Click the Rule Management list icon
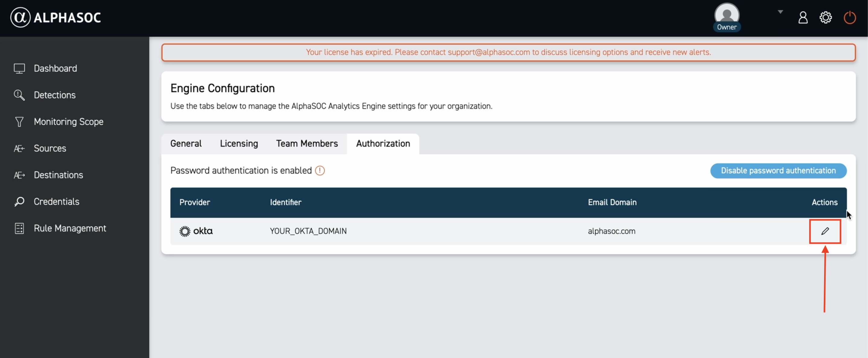The width and height of the screenshot is (868, 358). coord(19,228)
